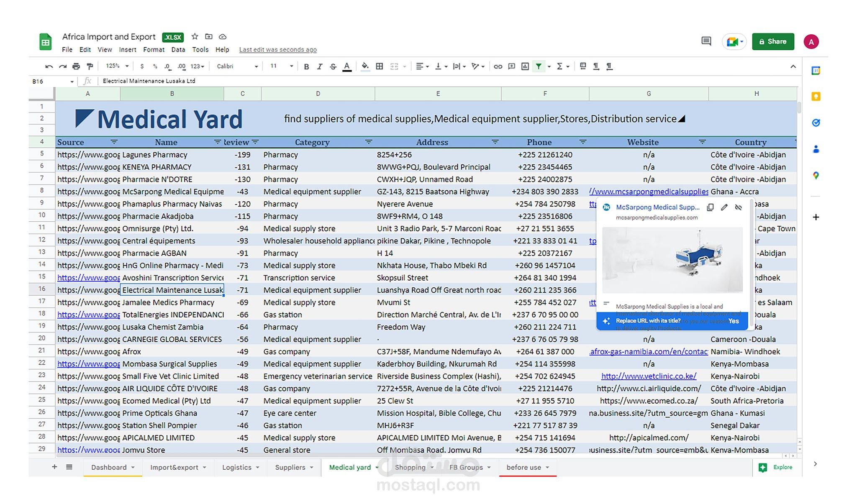
Task: Open comment history icon
Action: pyautogui.click(x=706, y=41)
